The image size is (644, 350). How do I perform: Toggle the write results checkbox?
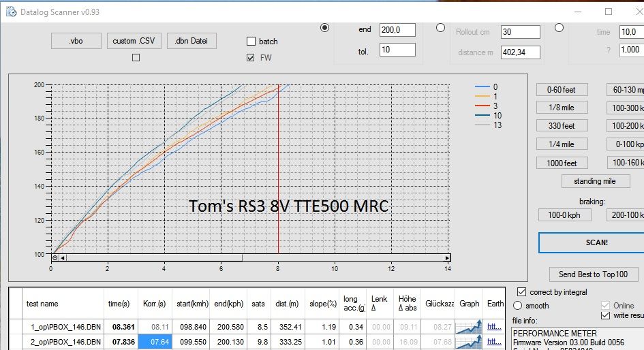[x=605, y=315]
